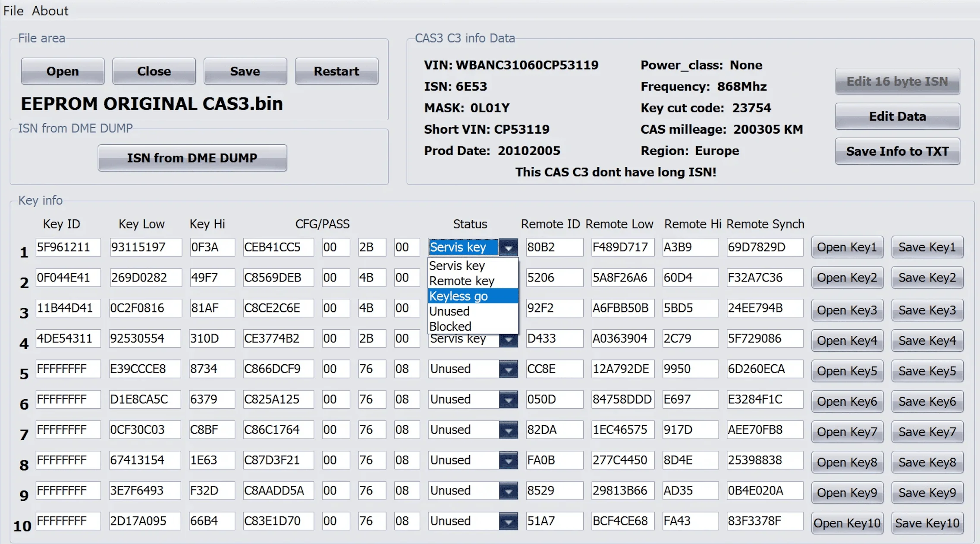
Task: Click Key Hi field 66B4
Action: [212, 521]
